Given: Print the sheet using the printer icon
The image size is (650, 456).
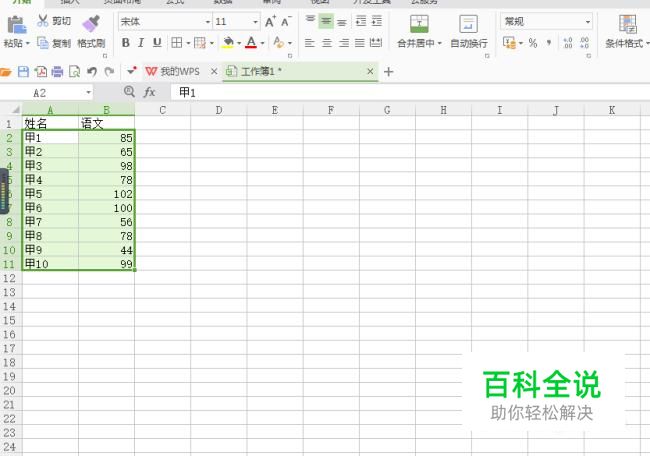Looking at the screenshot, I should (x=57, y=72).
